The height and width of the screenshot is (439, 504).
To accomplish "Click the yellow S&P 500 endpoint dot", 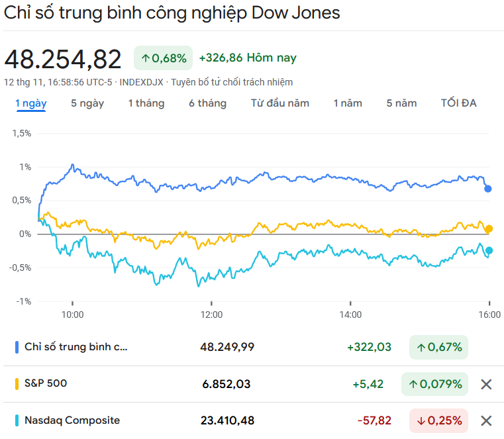I will point(489,229).
